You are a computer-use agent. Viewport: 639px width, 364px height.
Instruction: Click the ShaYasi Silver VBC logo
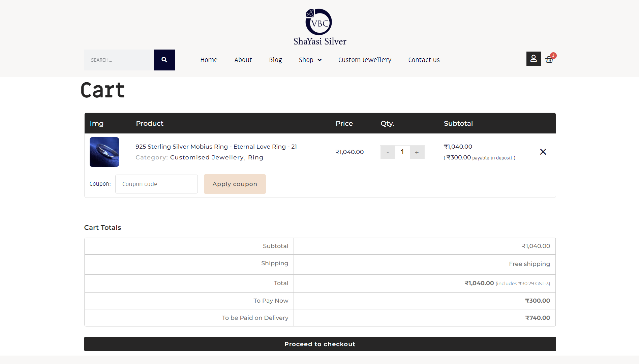319,27
